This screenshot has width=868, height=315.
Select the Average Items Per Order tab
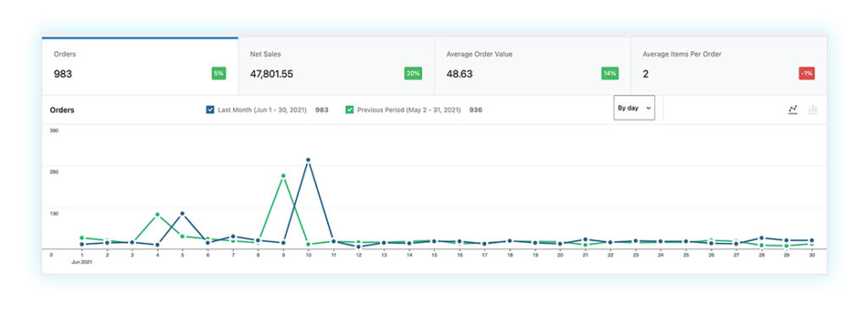click(729, 66)
